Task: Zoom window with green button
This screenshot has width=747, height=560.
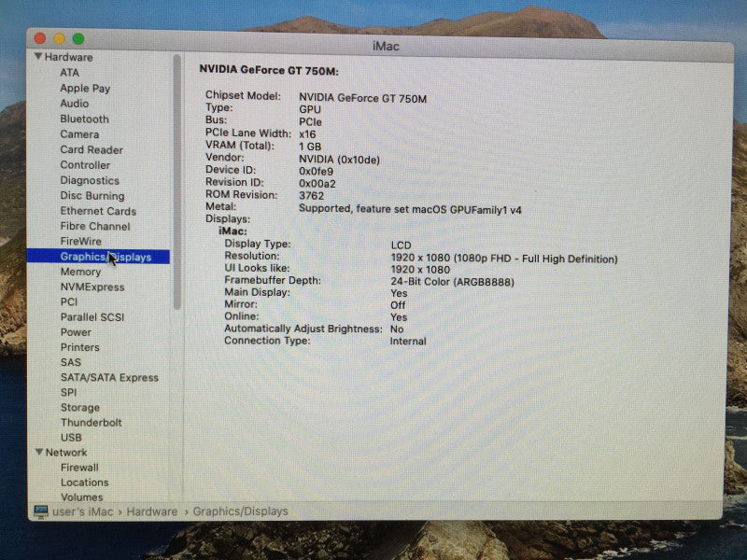Action: [78, 38]
